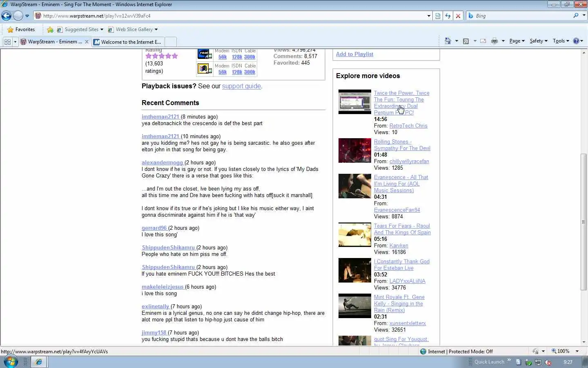Open I Constantly Thank God video link
Screen dimensions: 588x368
pyautogui.click(x=402, y=265)
